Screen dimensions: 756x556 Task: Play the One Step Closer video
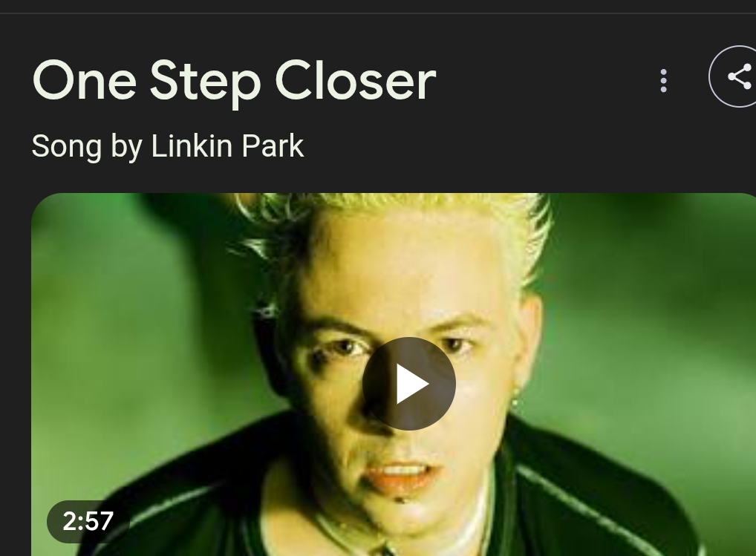click(409, 384)
